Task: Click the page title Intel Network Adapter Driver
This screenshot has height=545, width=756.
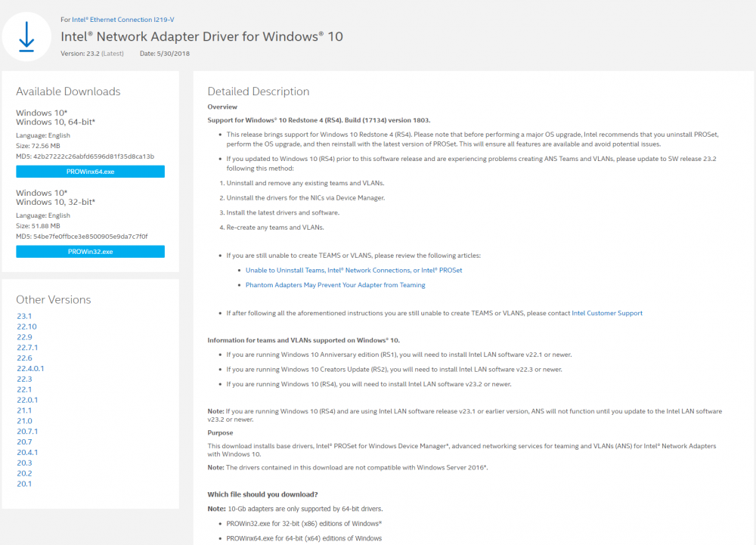Action: click(202, 36)
